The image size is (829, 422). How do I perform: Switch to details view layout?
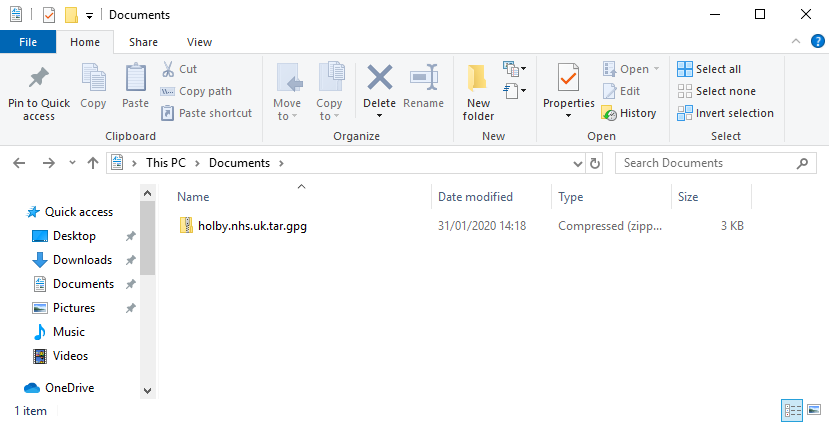(x=792, y=410)
